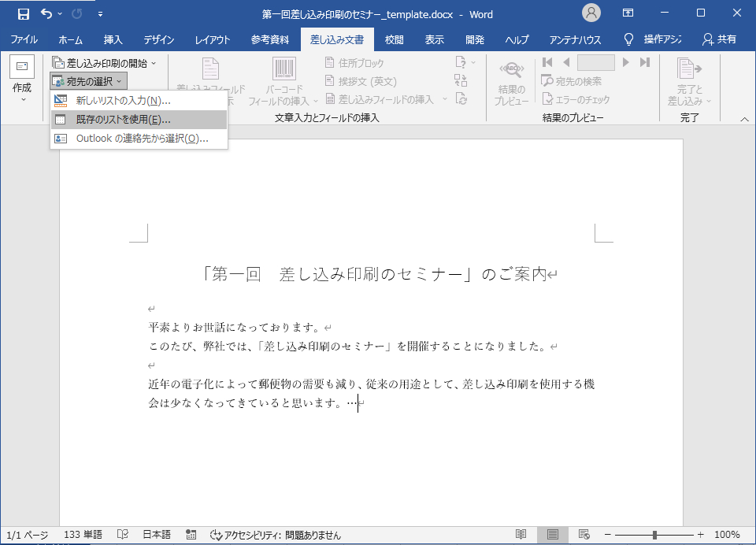
Task: Open the 参考資料 ribbon tab
Action: 270,39
